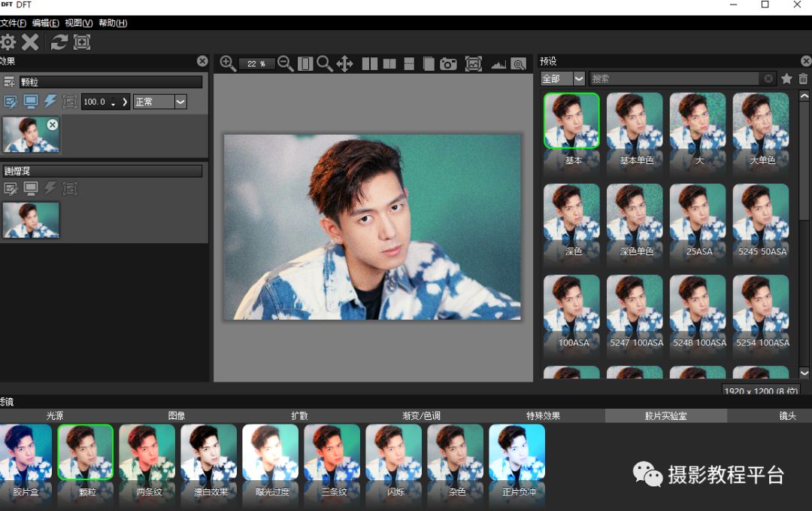Click the show original image icon
The height and width of the screenshot is (511, 812).
[474, 64]
